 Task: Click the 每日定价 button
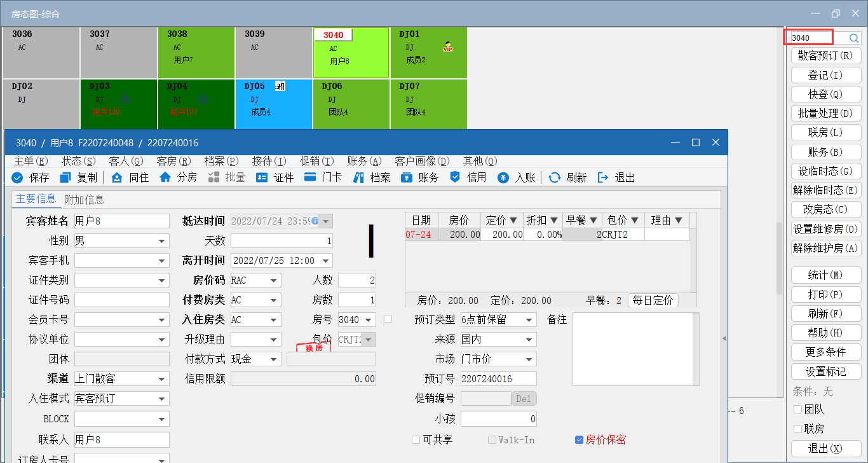pyautogui.click(x=653, y=300)
